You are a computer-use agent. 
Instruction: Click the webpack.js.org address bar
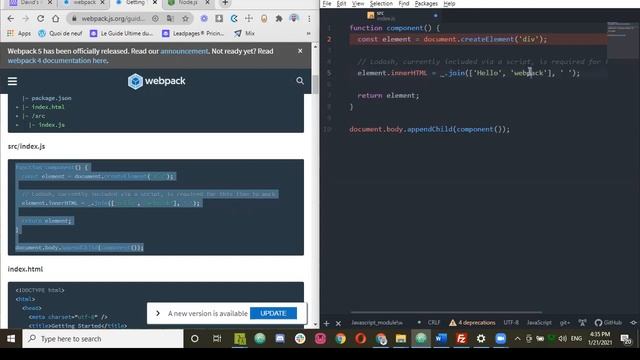pyautogui.click(x=113, y=18)
